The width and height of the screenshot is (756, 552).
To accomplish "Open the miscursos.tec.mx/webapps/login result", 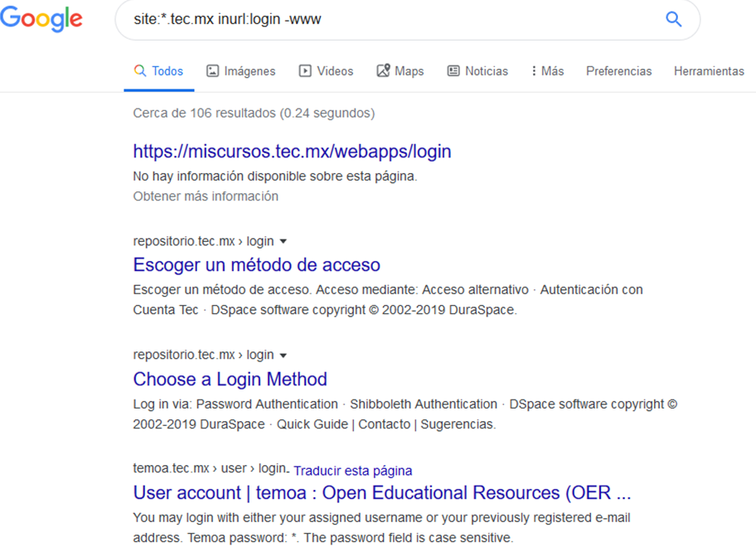I will tap(292, 152).
